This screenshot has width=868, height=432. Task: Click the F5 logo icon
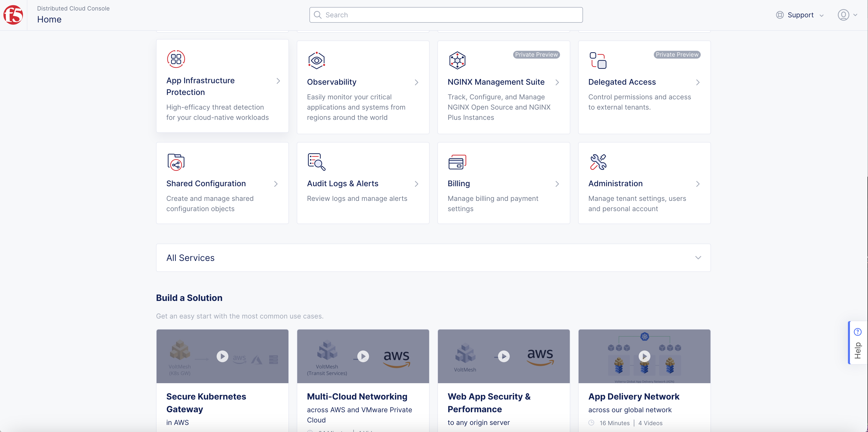pyautogui.click(x=13, y=15)
